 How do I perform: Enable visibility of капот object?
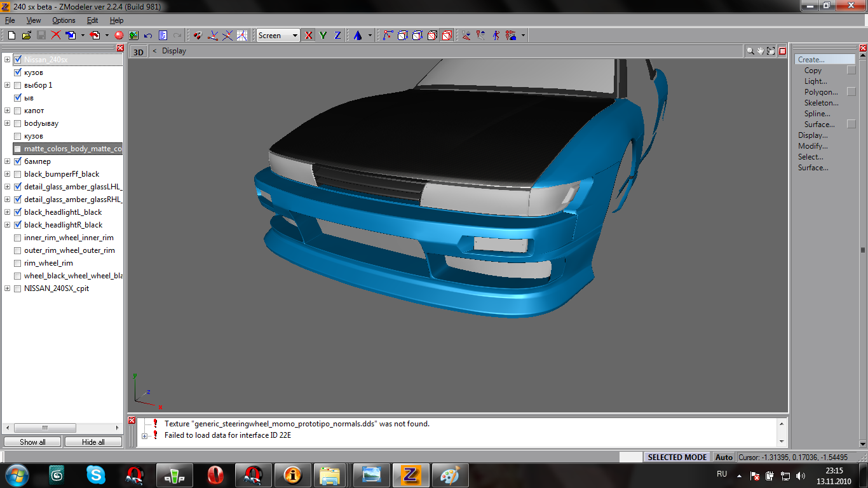pyautogui.click(x=18, y=111)
